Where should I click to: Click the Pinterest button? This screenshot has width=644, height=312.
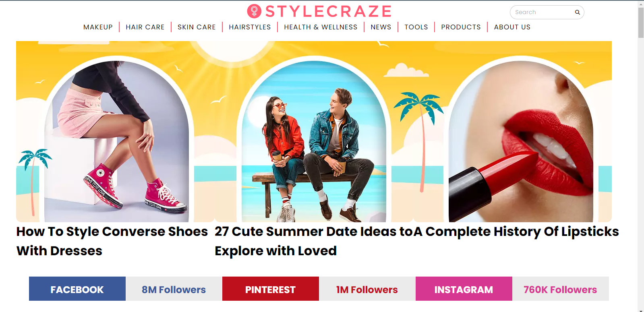point(271,289)
